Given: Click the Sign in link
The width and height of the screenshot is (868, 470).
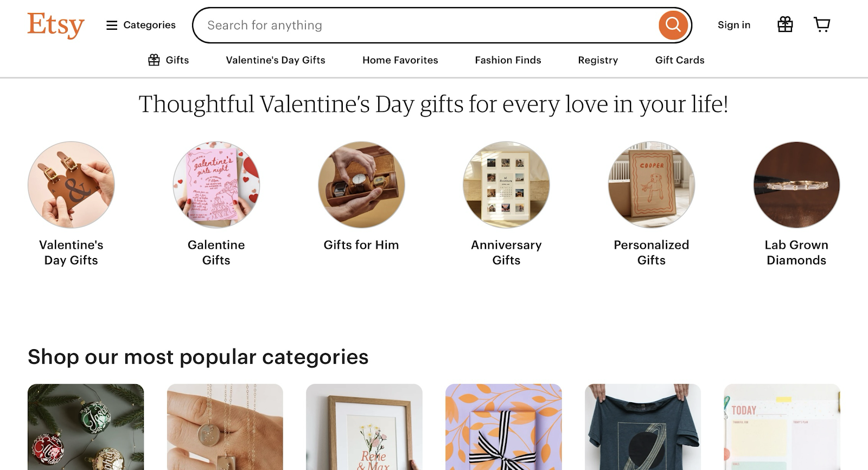Looking at the screenshot, I should click(x=734, y=25).
